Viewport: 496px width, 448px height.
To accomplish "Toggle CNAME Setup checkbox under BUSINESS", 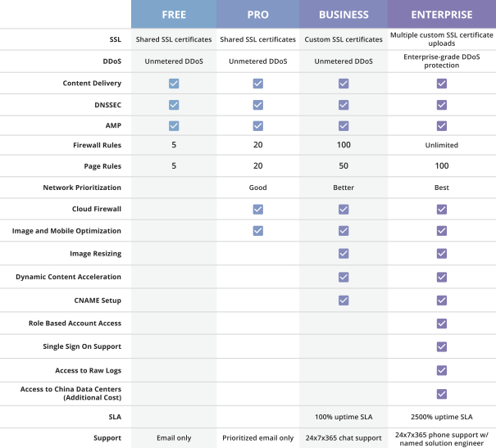I will coord(343,300).
